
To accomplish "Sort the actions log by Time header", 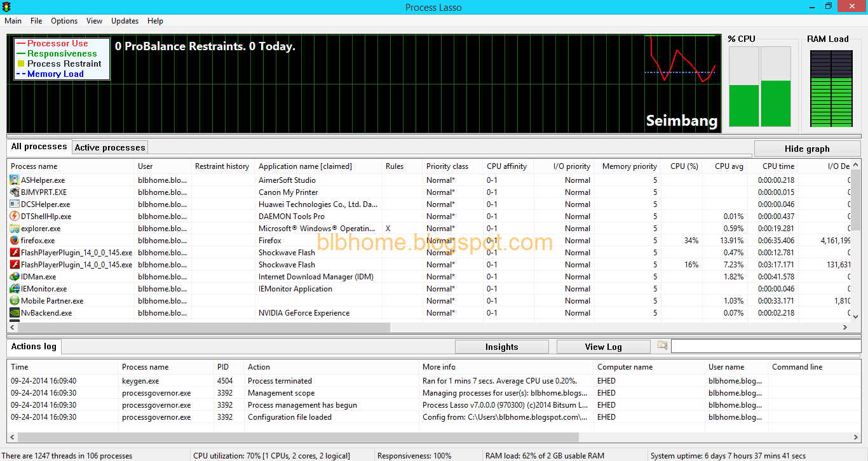I will tap(63, 367).
